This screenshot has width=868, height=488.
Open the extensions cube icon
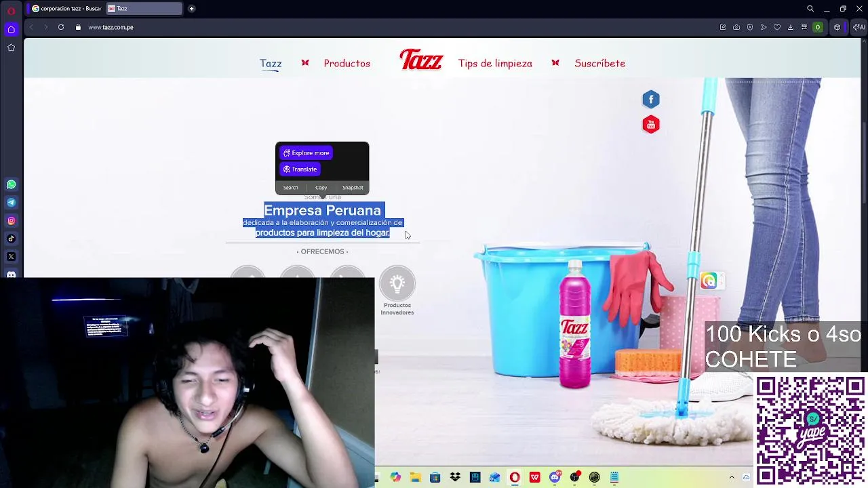[837, 27]
